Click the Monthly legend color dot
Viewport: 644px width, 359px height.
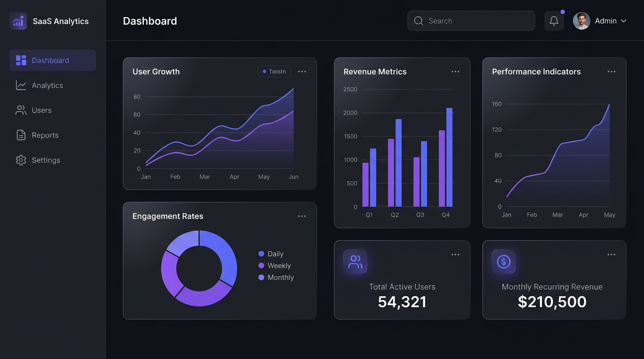point(261,277)
